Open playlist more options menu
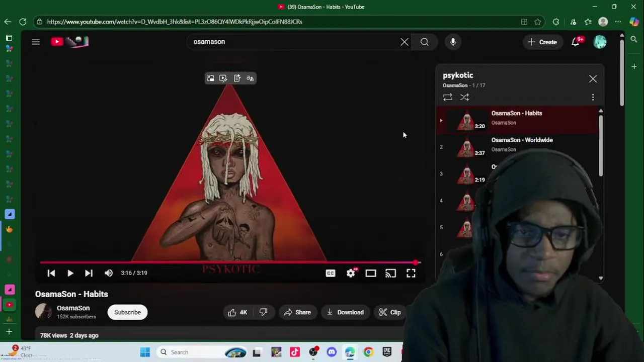The image size is (644, 362). (593, 98)
